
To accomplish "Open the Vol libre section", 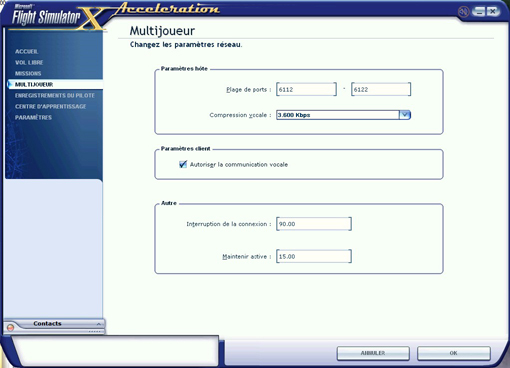I will coord(29,63).
